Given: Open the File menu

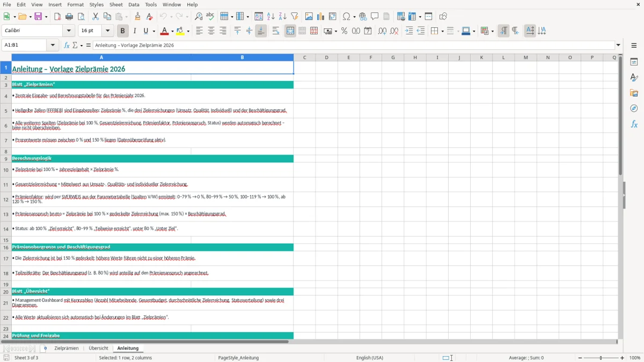Looking at the screenshot, I should (x=7, y=4).
